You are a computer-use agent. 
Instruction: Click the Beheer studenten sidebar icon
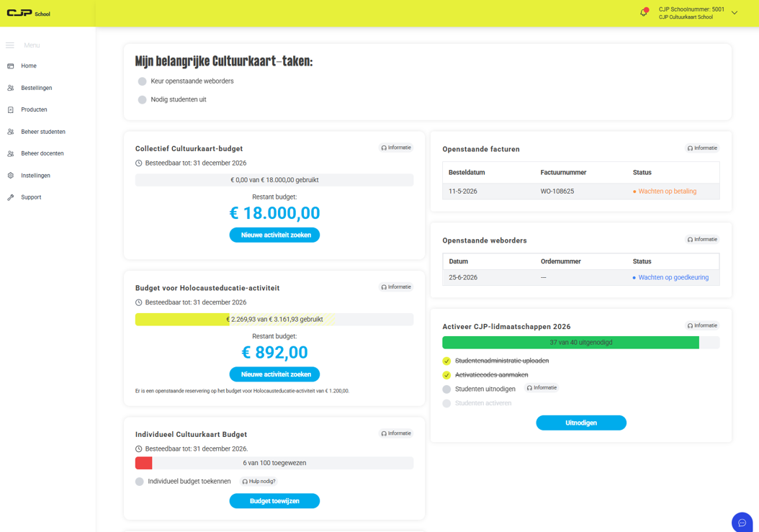[11, 132]
